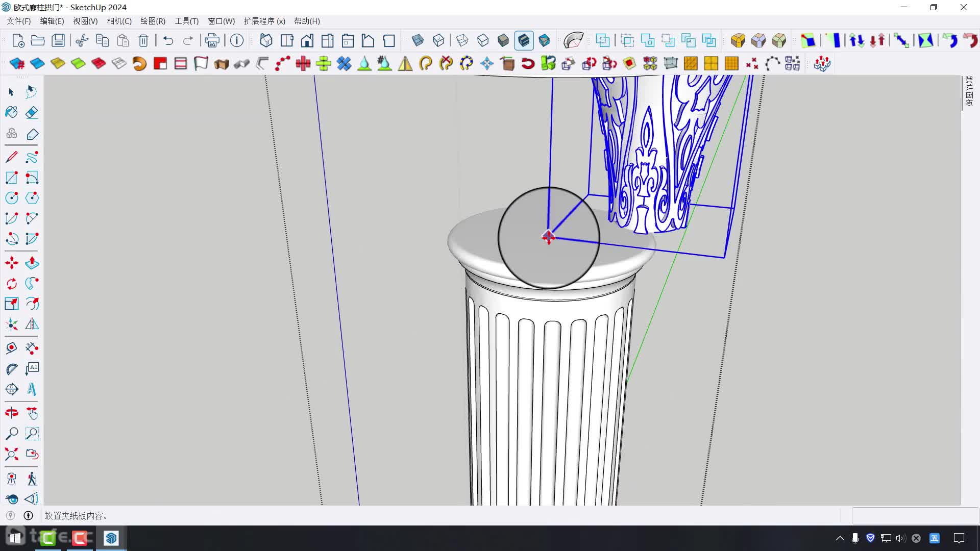
Task: Select the Walk tool
Action: click(32, 479)
